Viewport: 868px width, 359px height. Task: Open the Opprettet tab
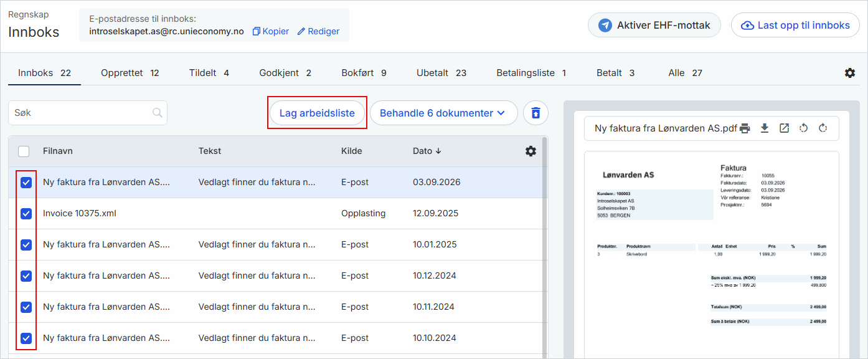(x=130, y=73)
